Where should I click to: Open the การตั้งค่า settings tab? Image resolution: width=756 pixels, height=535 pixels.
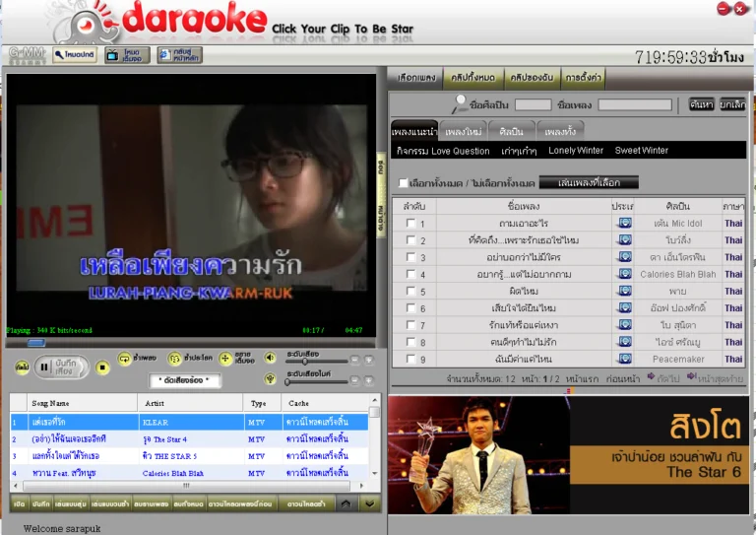[x=583, y=78]
